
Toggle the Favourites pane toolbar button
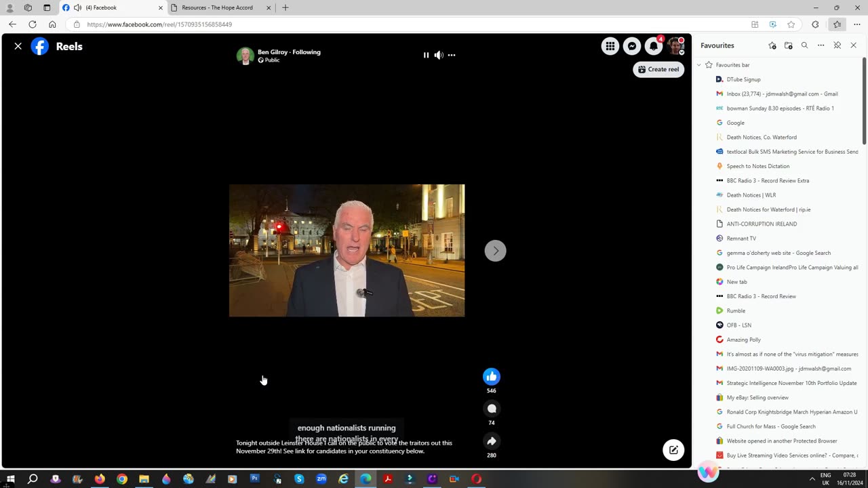click(837, 24)
